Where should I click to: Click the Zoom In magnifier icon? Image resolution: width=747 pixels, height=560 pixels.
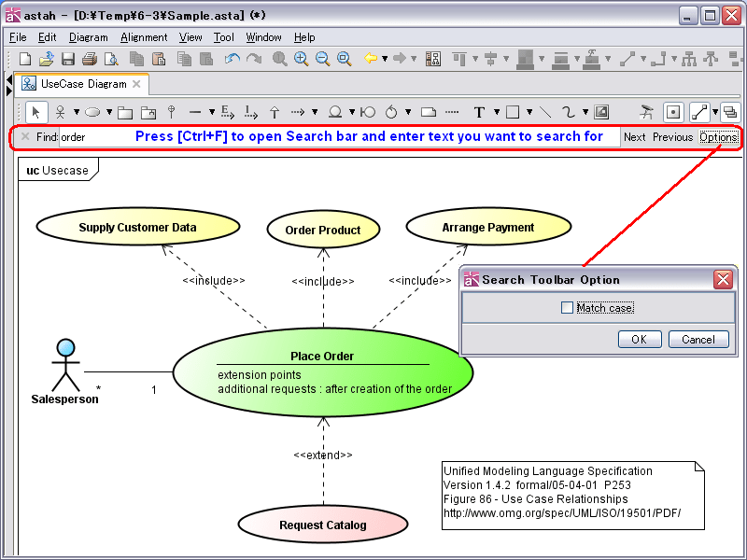click(x=301, y=59)
